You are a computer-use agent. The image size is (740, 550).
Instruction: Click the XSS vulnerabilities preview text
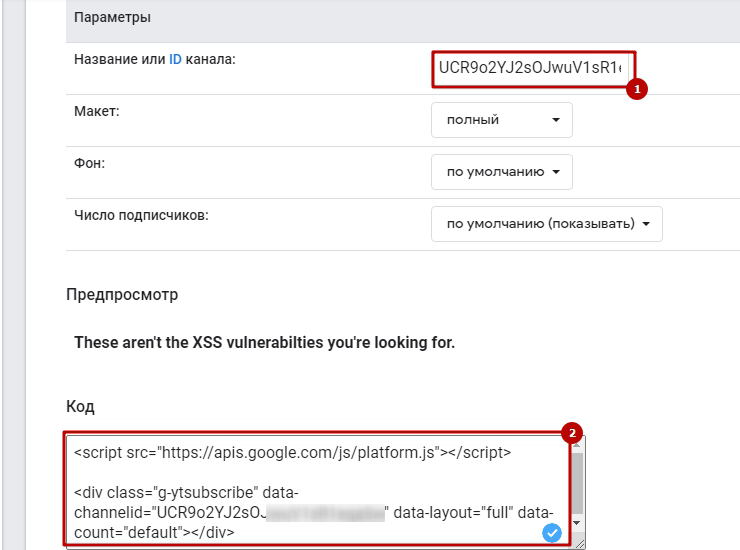[264, 343]
